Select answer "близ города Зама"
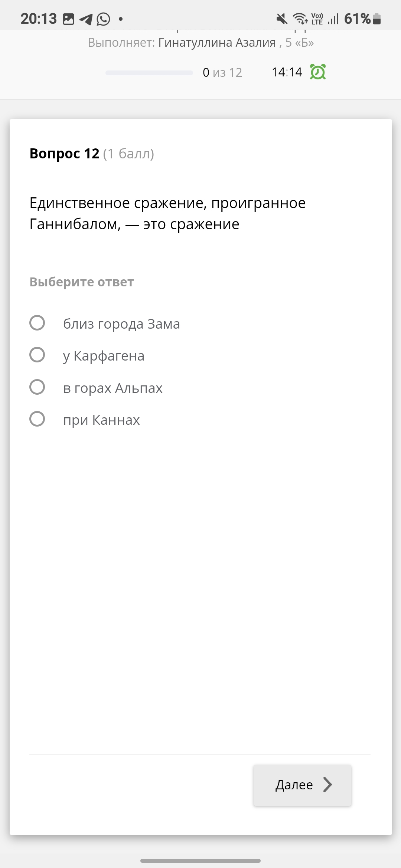The image size is (401, 868). pos(37,323)
